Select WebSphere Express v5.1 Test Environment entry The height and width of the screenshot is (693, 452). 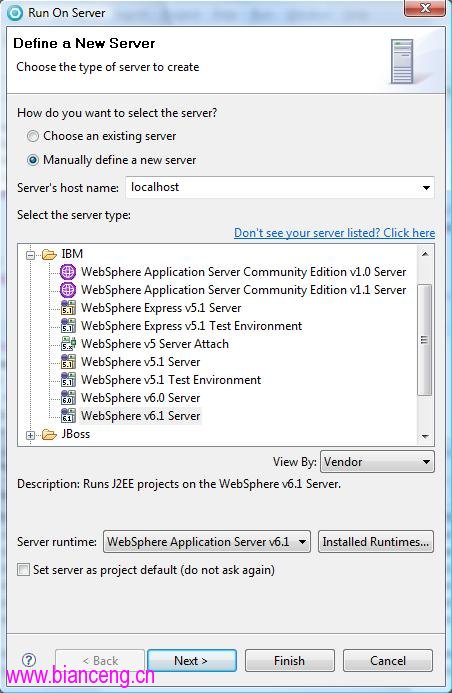point(191,326)
